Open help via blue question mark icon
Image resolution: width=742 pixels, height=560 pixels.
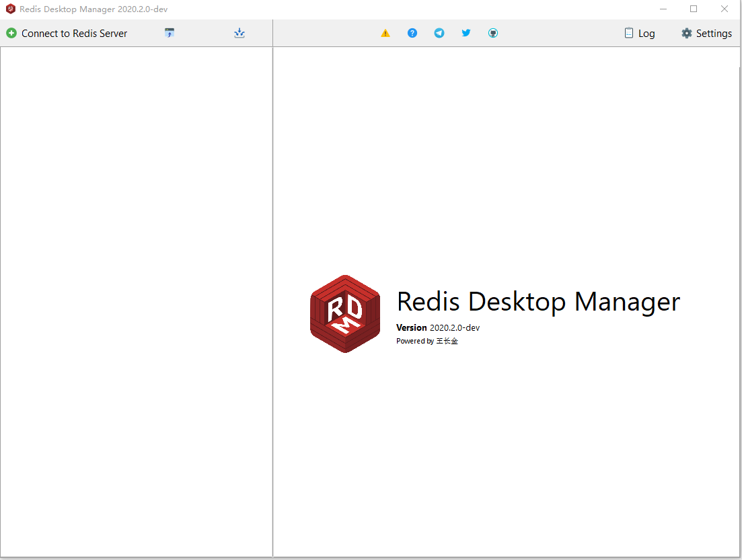412,33
